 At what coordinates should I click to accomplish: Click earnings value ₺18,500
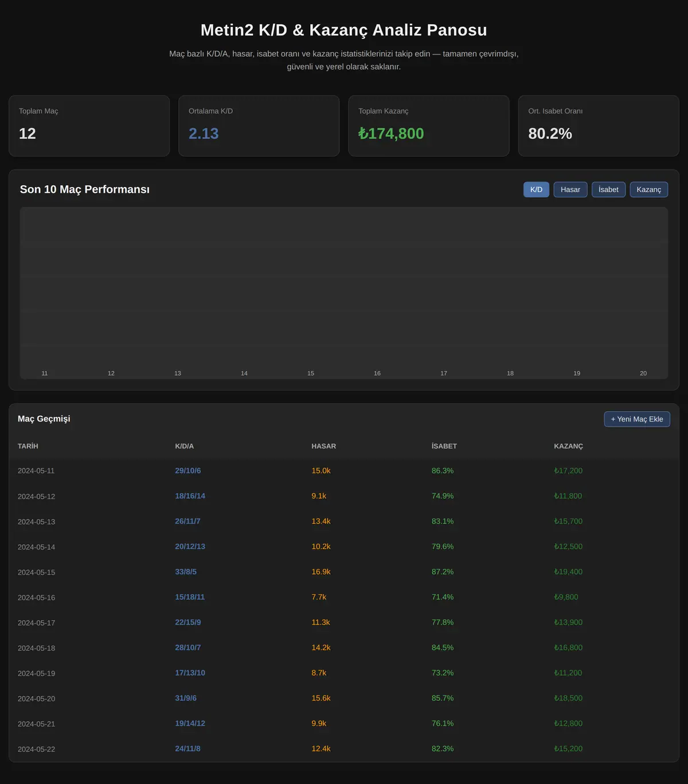568,698
